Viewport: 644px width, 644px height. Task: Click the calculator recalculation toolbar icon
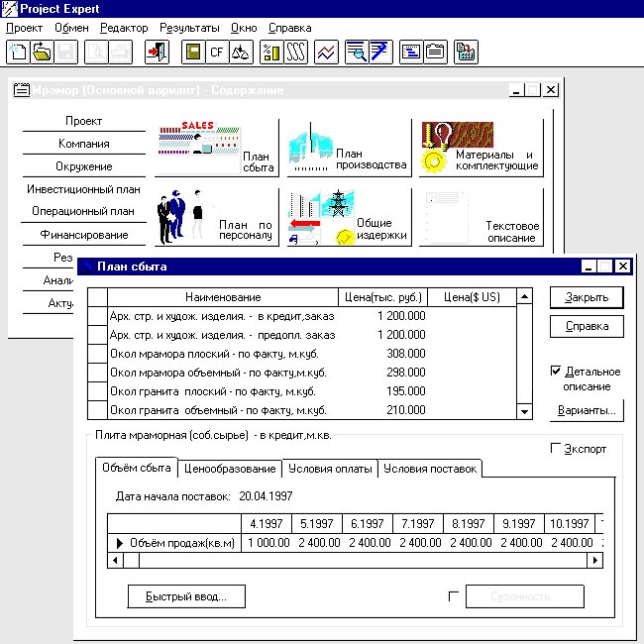click(466, 52)
